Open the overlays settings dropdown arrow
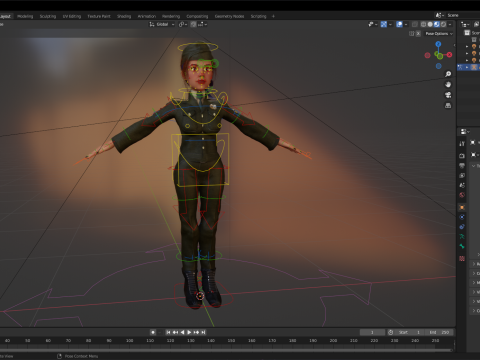480x360 pixels. [x=406, y=24]
